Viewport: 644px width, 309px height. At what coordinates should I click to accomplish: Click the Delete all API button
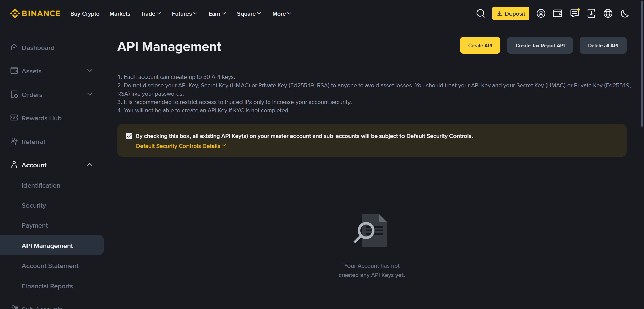603,45
